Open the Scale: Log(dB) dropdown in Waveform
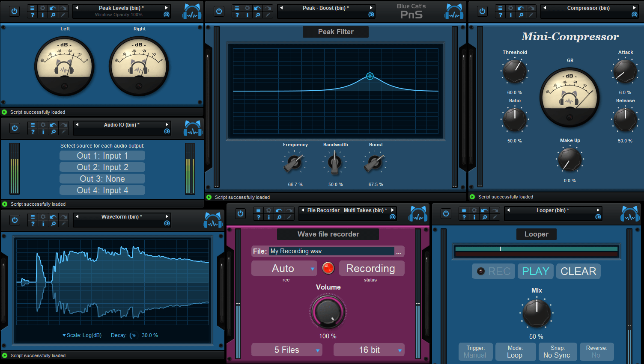Viewport: 644px width, 364px height. (82, 335)
